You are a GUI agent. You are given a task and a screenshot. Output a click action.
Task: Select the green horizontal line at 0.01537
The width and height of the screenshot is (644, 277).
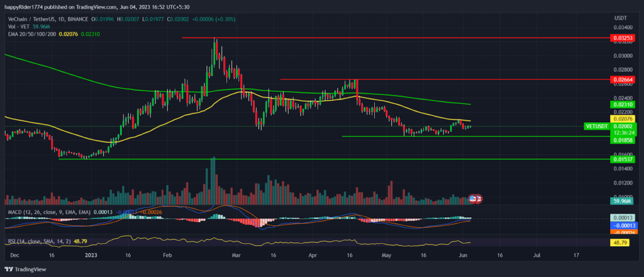click(335, 159)
